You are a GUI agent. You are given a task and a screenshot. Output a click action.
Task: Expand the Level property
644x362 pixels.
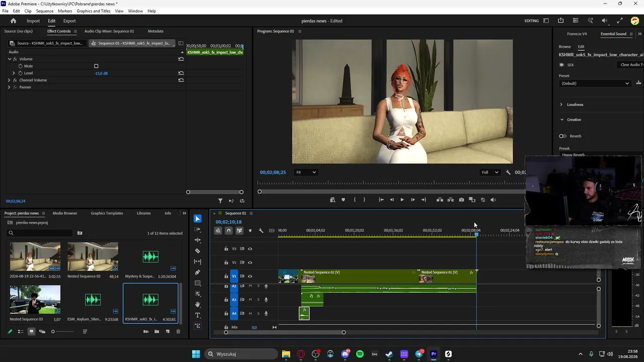[14, 73]
